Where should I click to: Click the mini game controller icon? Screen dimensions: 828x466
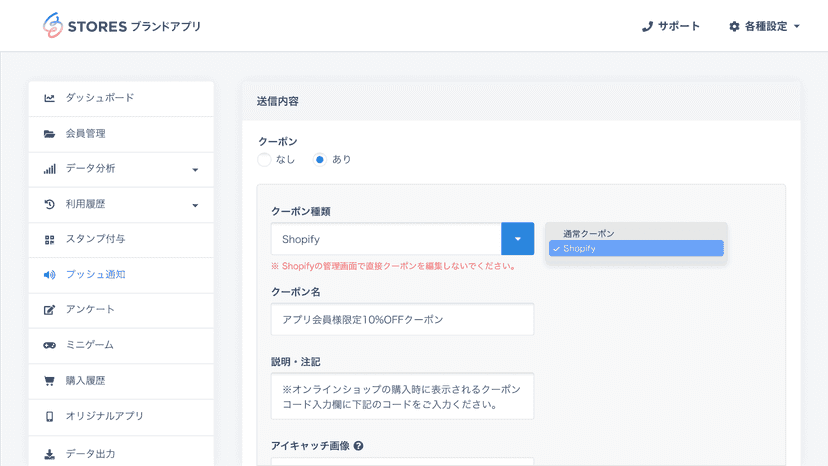point(49,345)
